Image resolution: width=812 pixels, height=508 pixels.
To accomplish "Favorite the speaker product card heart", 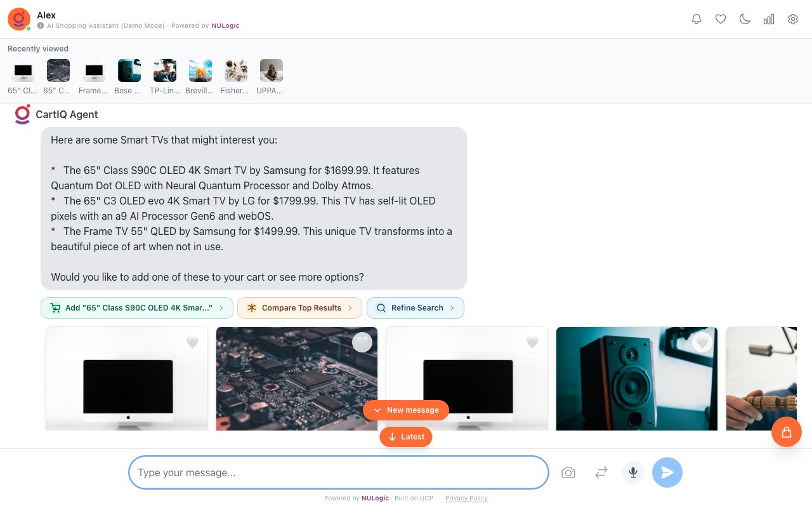I will (702, 342).
